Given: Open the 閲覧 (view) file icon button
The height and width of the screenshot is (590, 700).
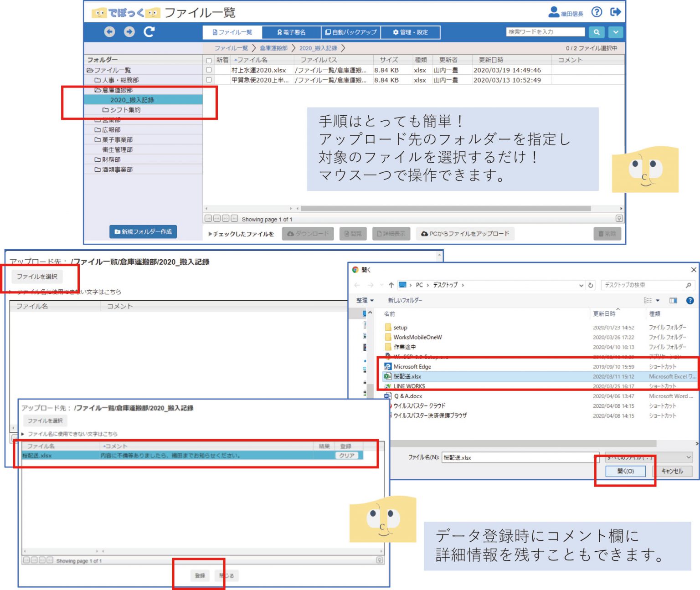Looking at the screenshot, I should pos(354,234).
